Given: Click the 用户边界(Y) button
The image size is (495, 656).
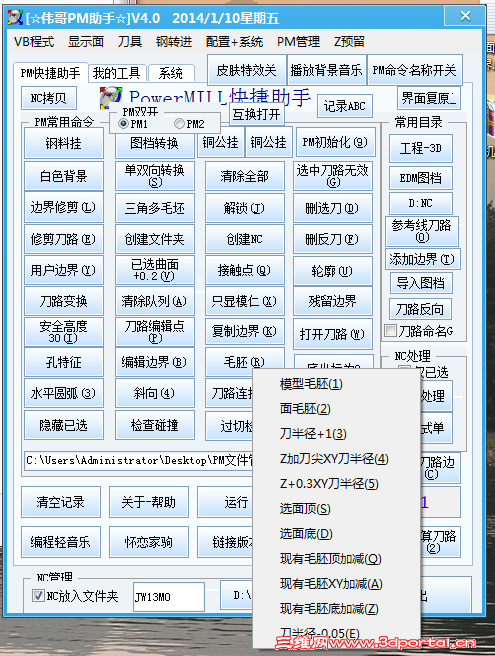Looking at the screenshot, I should tap(64, 270).
